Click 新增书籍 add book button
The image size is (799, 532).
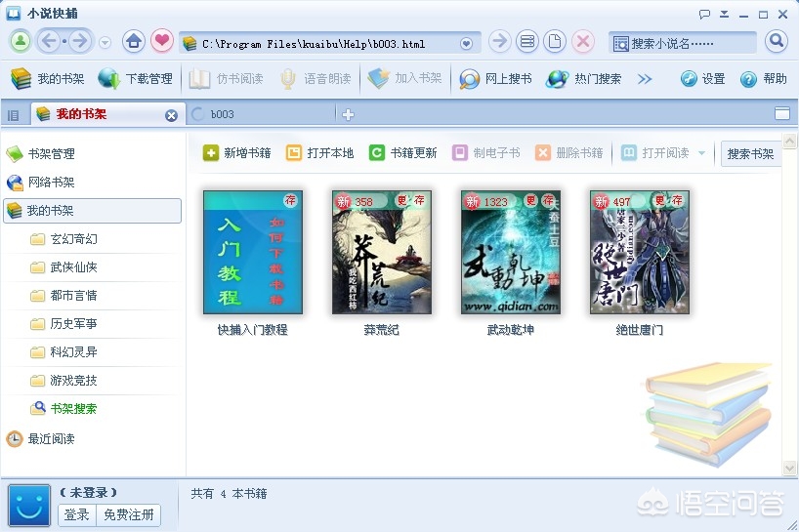[x=236, y=152]
